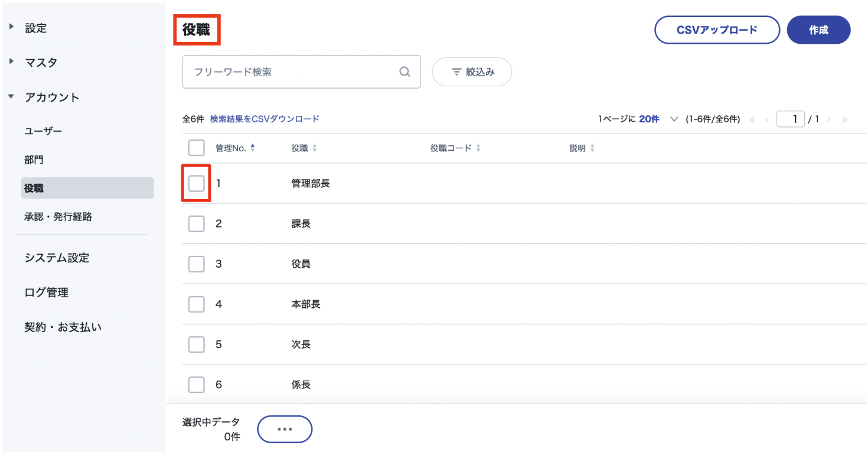Click the 役員 role name

pyautogui.click(x=301, y=264)
